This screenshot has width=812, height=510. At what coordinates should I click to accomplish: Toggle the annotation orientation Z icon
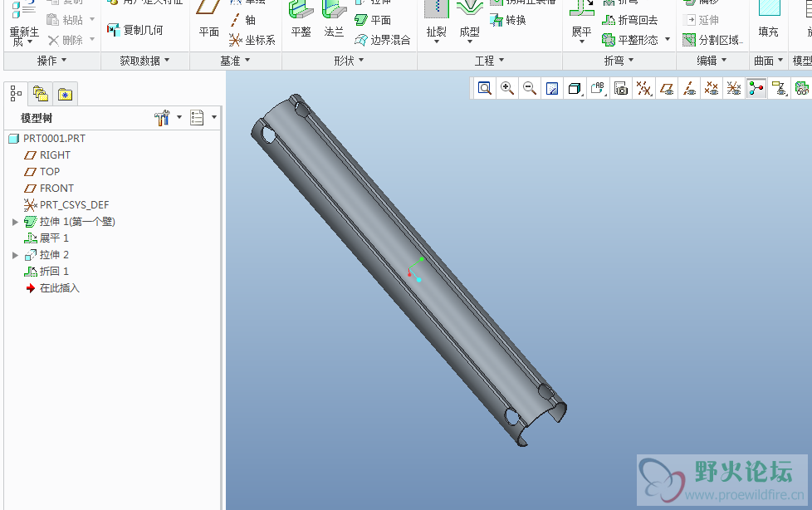(x=779, y=89)
